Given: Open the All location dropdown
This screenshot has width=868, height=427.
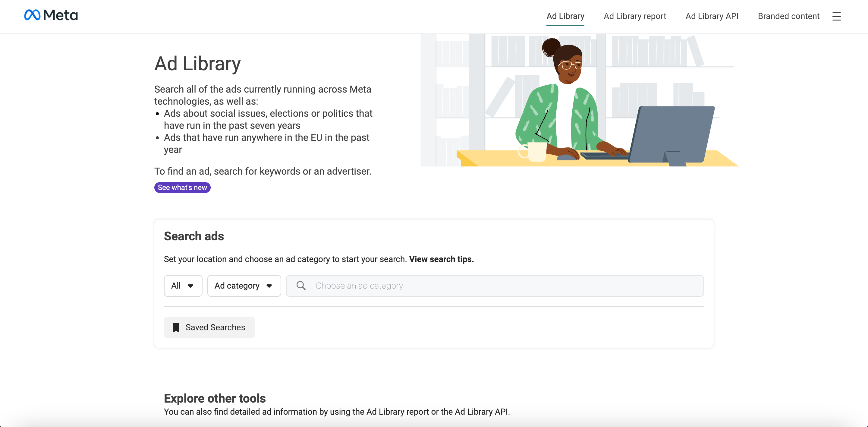Looking at the screenshot, I should pyautogui.click(x=183, y=286).
